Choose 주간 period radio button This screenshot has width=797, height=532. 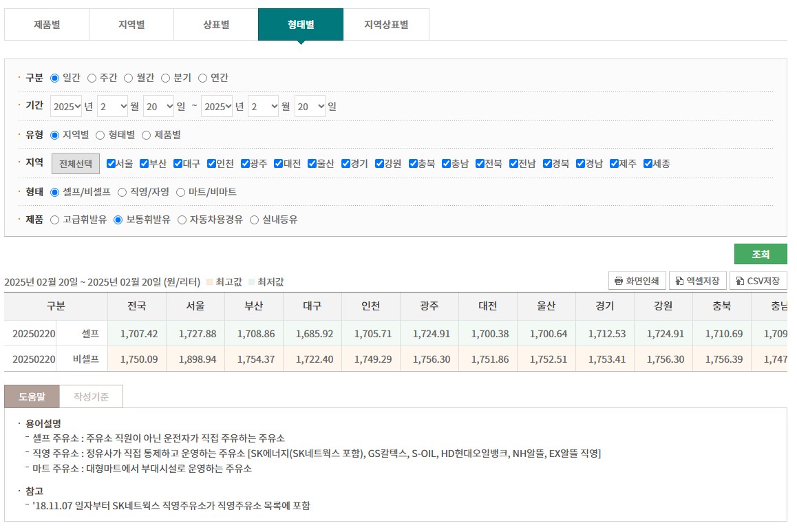click(x=92, y=78)
